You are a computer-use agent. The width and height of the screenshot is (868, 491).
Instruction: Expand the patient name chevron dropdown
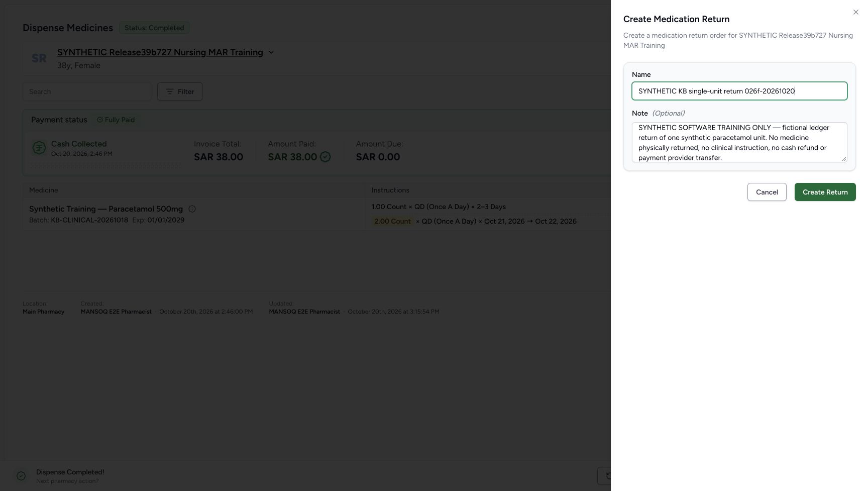coord(271,52)
